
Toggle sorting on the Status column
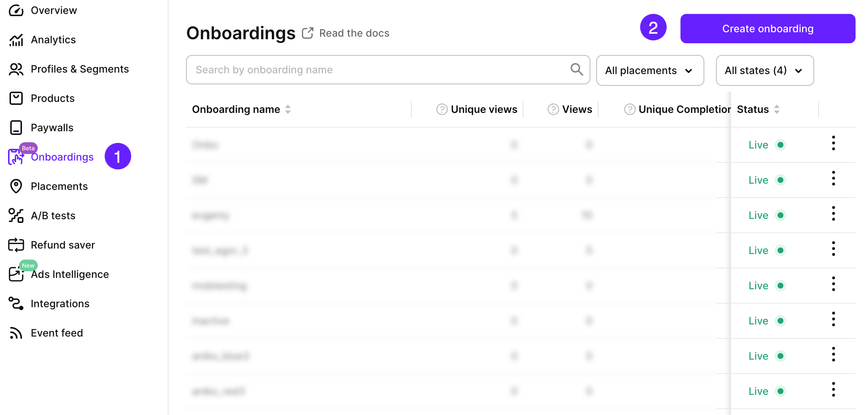pyautogui.click(x=777, y=109)
